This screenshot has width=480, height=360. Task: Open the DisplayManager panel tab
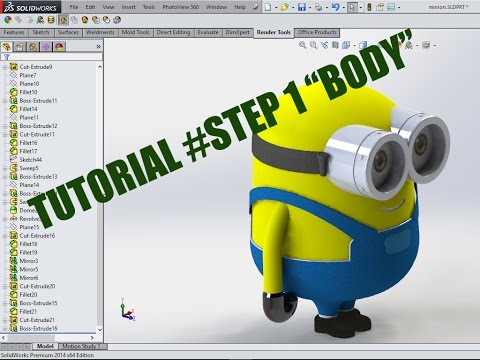(x=59, y=47)
